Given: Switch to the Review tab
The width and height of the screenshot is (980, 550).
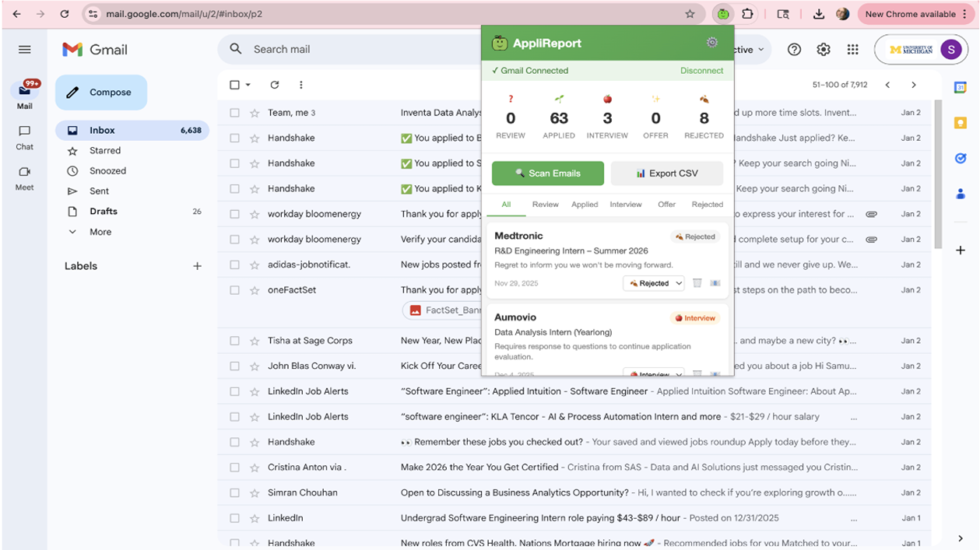Looking at the screenshot, I should click(545, 205).
